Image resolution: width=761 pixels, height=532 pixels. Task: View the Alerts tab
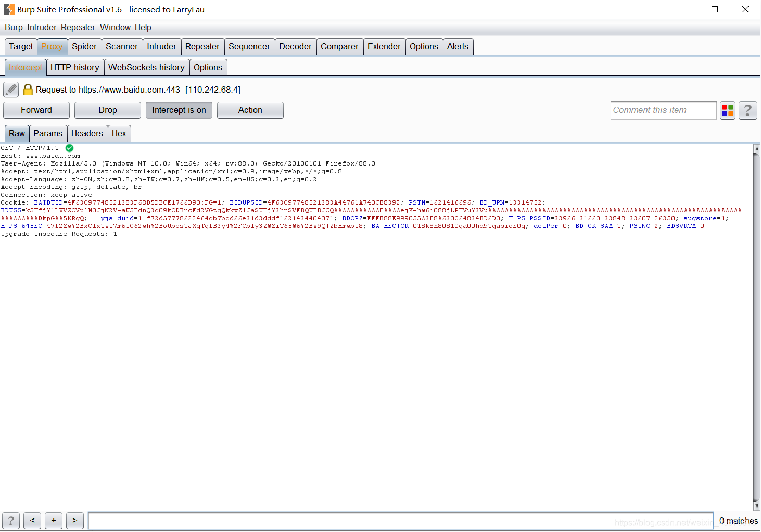point(458,46)
